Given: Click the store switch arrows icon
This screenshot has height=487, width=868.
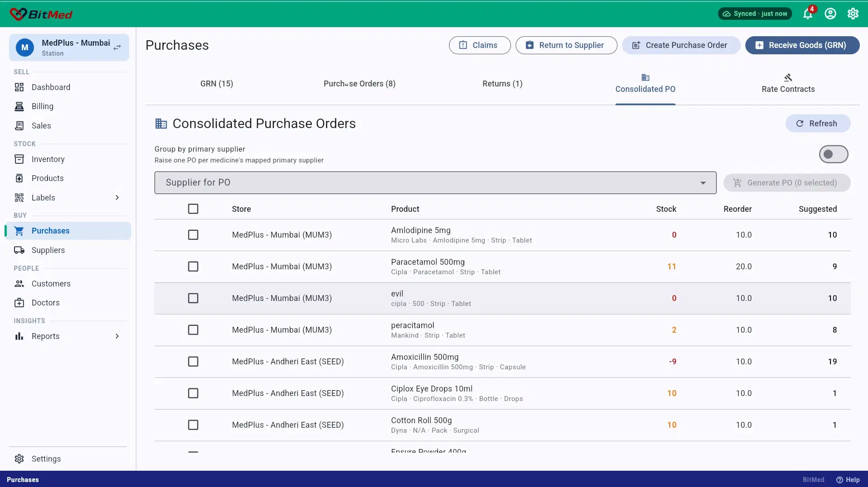Looking at the screenshot, I should 117,48.
